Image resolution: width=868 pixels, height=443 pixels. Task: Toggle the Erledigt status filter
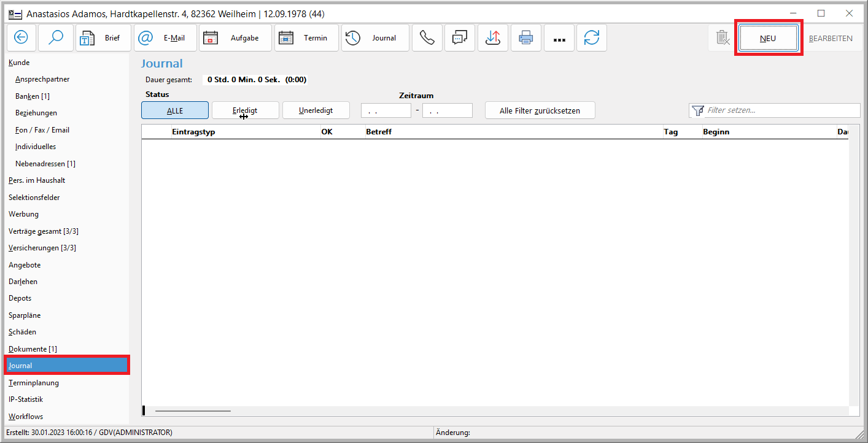[x=245, y=110]
